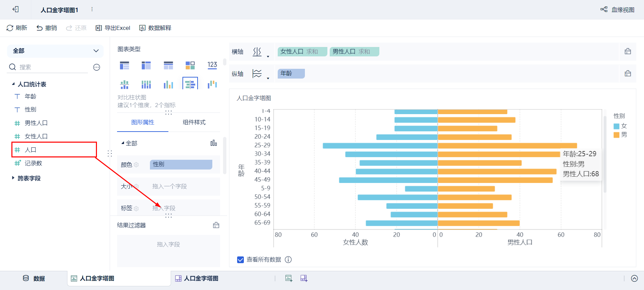The width and height of the screenshot is (644, 290).
Task: Toggle the 查看所有数据 checkbox
Action: (240, 259)
